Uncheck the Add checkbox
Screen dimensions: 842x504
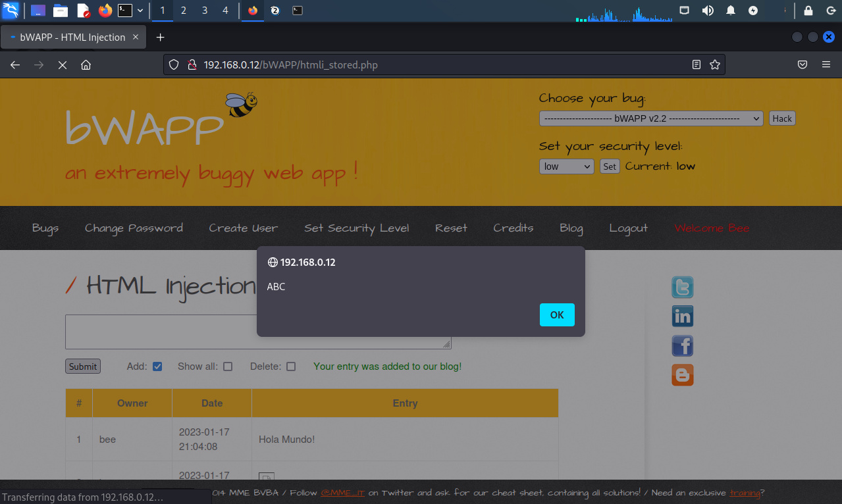(157, 366)
